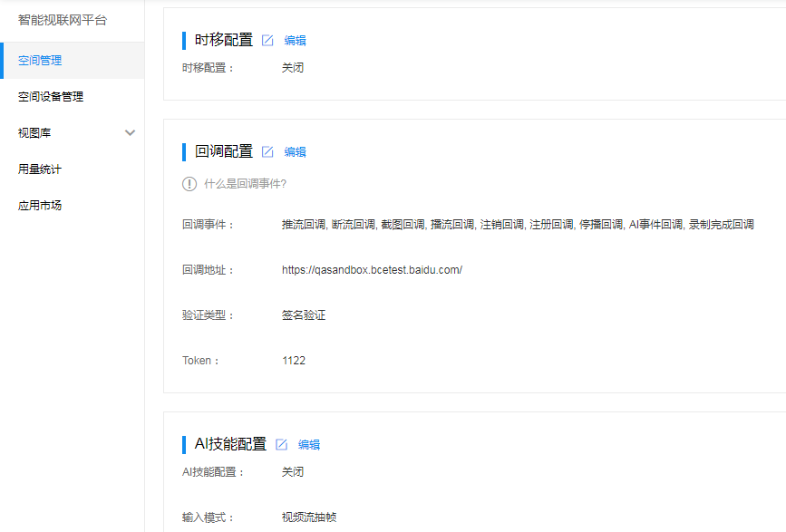Click the 输入模式： field label
This screenshot has height=532, width=786.
pos(209,517)
